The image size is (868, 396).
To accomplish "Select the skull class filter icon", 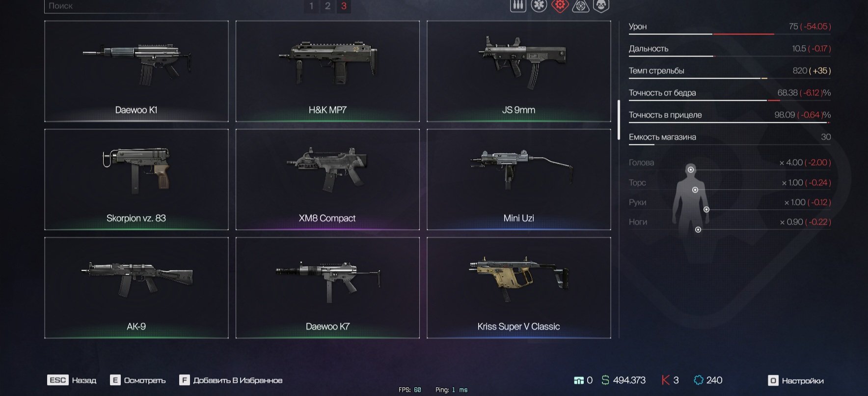I will pyautogui.click(x=601, y=5).
